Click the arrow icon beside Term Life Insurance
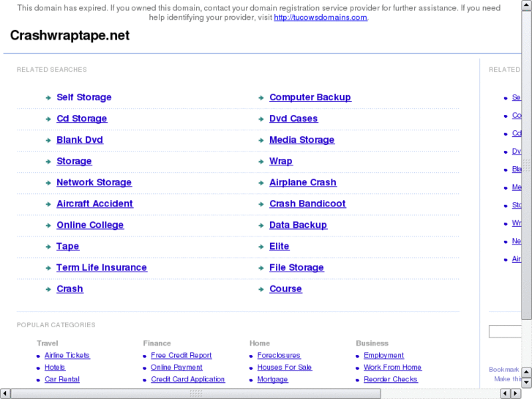 [48, 268]
